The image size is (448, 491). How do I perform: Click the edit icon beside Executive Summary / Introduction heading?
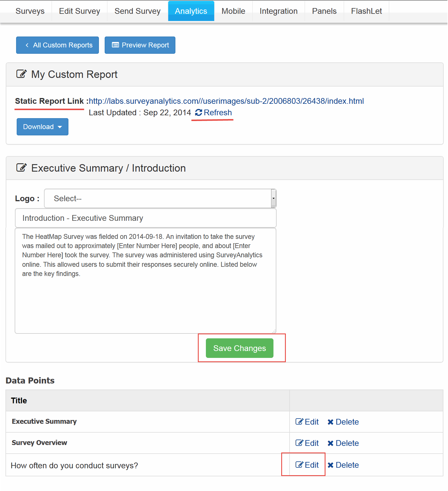point(21,168)
